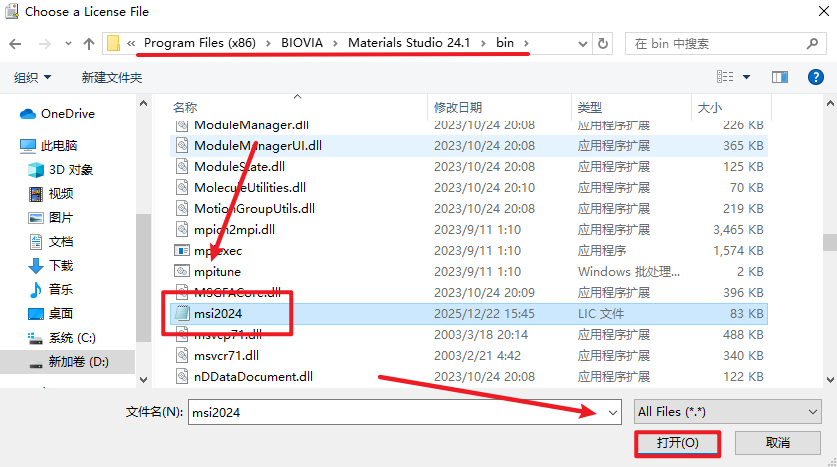
Task: Click the Up one level arrow
Action: coord(89,44)
